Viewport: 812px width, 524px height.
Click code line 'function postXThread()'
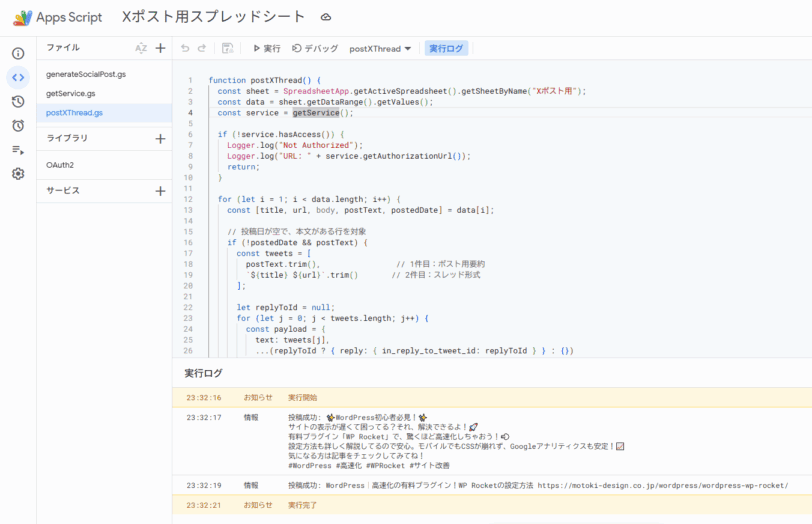[265, 80]
